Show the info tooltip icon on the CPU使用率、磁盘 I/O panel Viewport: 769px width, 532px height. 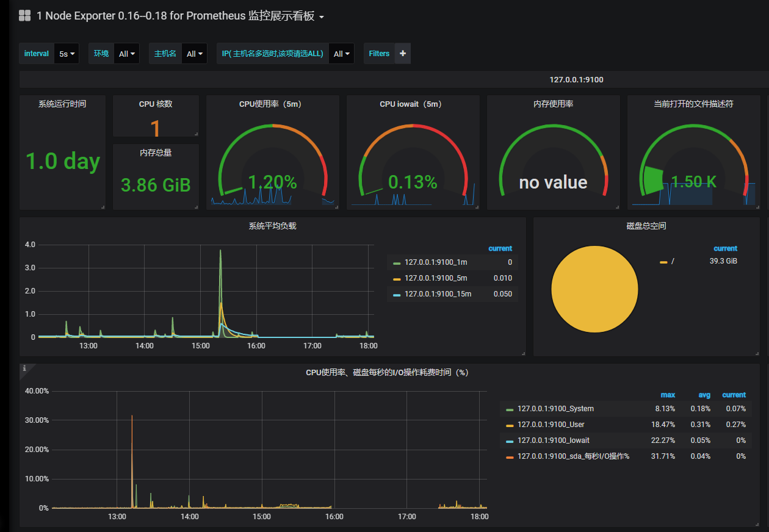pos(24,368)
